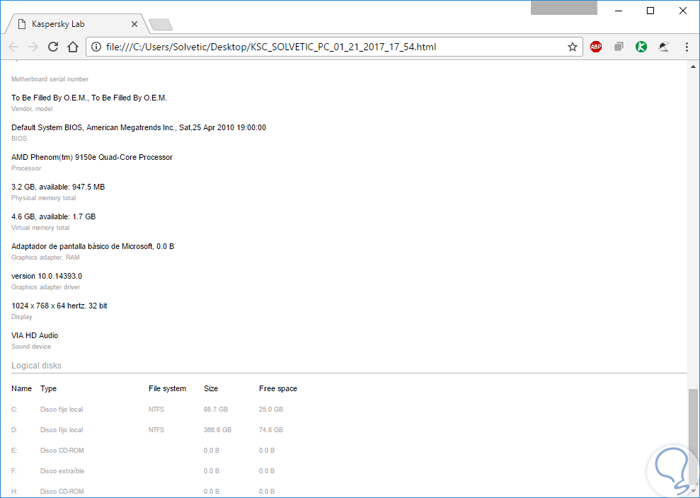Reload the page with the refresh icon
The height and width of the screenshot is (498, 700).
(53, 47)
